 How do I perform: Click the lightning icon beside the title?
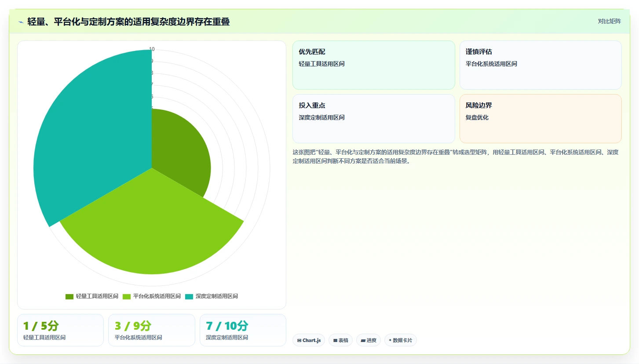click(21, 22)
